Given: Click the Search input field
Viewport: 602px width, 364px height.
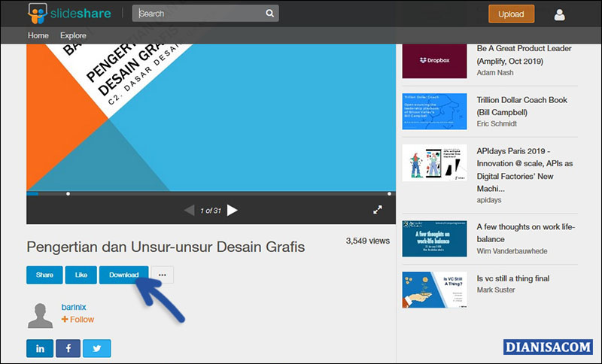Looking at the screenshot, I should click(x=205, y=14).
